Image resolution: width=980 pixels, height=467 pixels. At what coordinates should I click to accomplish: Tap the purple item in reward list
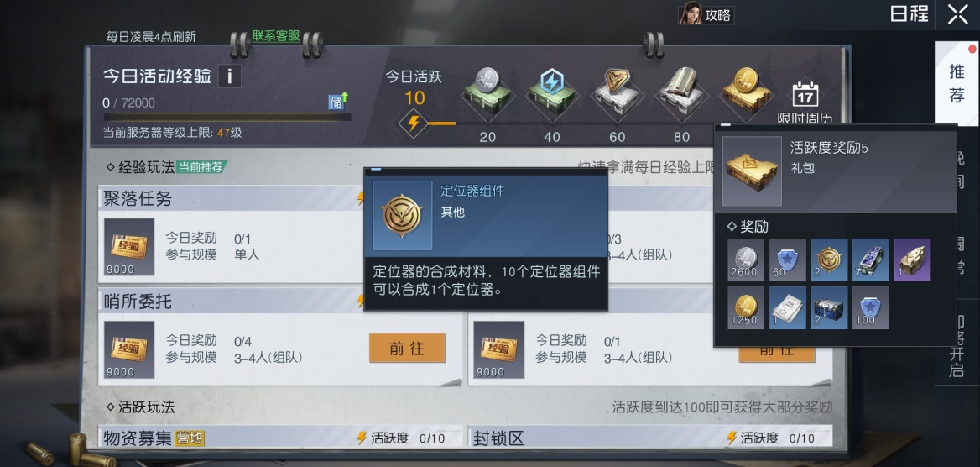tap(913, 260)
